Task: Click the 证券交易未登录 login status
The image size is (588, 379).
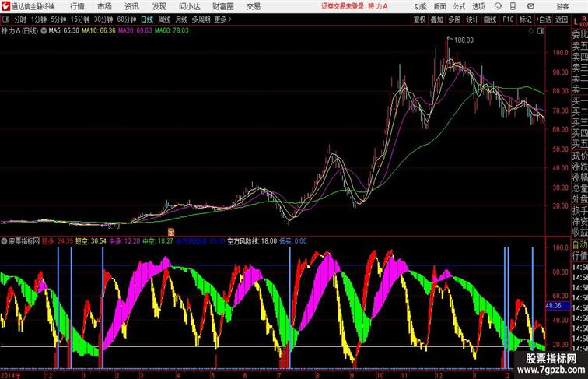Action: [343, 6]
